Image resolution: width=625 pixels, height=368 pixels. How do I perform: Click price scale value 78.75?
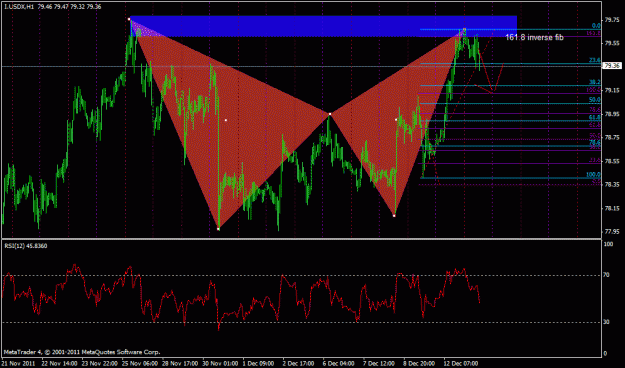pos(611,138)
